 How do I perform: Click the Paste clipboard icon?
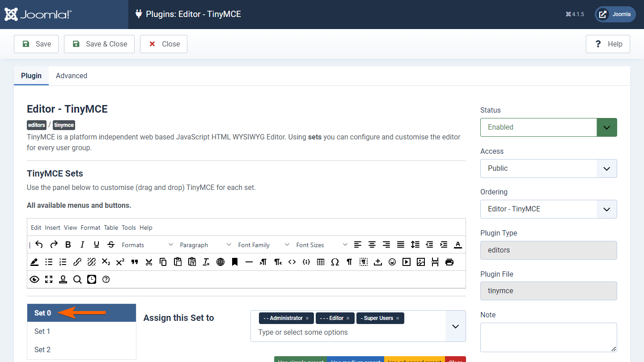click(x=178, y=262)
